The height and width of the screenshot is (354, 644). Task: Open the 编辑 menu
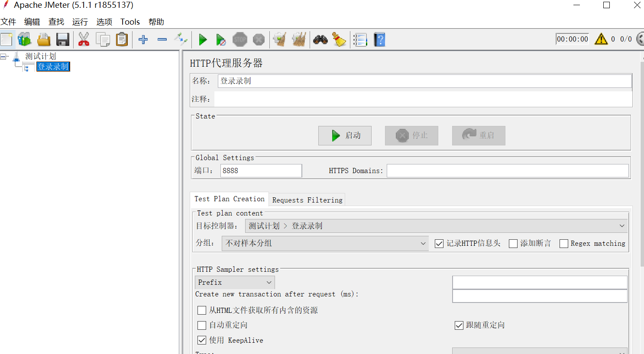(32, 22)
